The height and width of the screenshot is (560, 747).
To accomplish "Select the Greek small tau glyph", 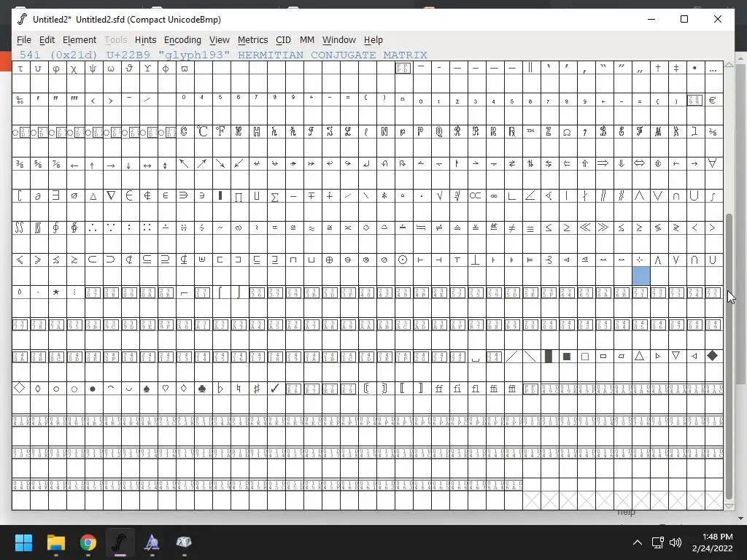I will point(20,69).
